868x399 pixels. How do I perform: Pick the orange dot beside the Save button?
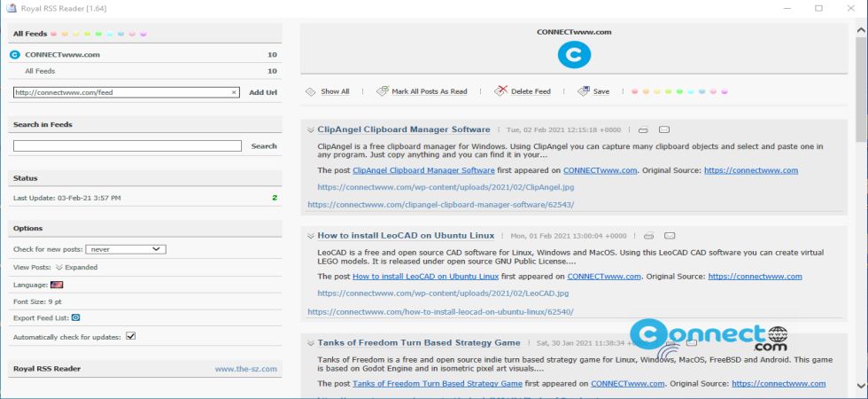click(646, 91)
